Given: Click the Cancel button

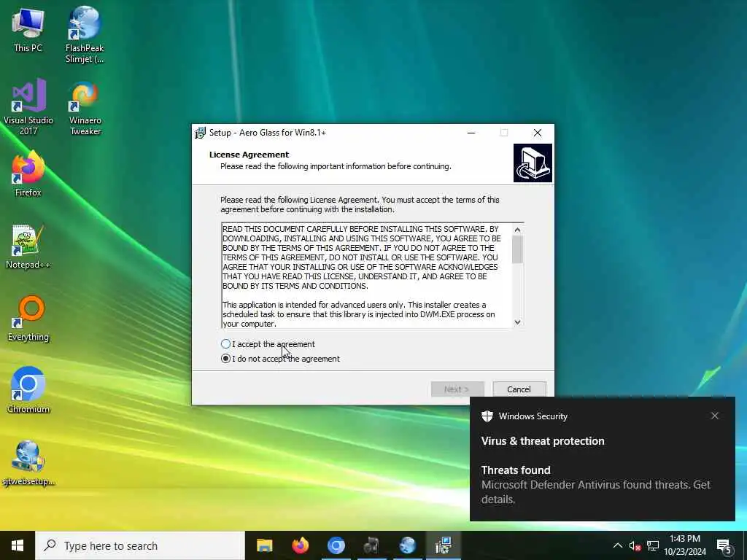Looking at the screenshot, I should pyautogui.click(x=519, y=389).
